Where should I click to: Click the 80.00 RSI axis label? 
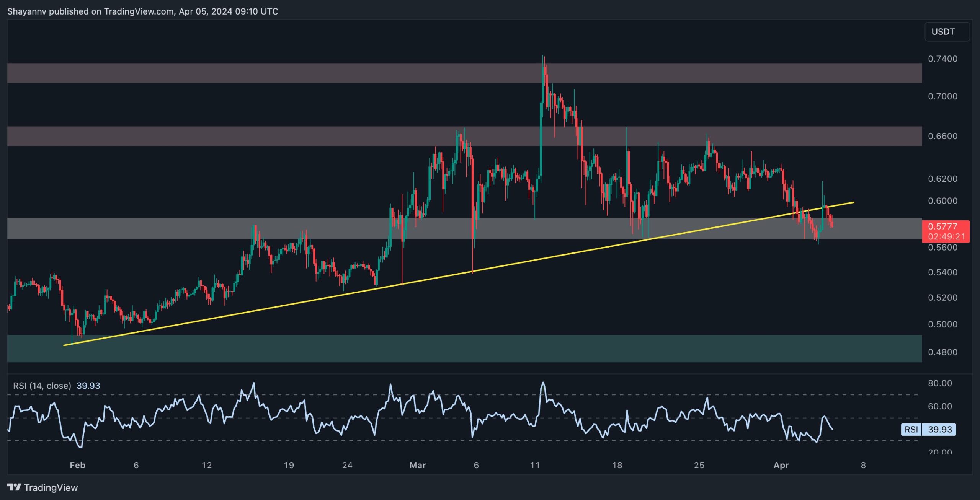940,383
